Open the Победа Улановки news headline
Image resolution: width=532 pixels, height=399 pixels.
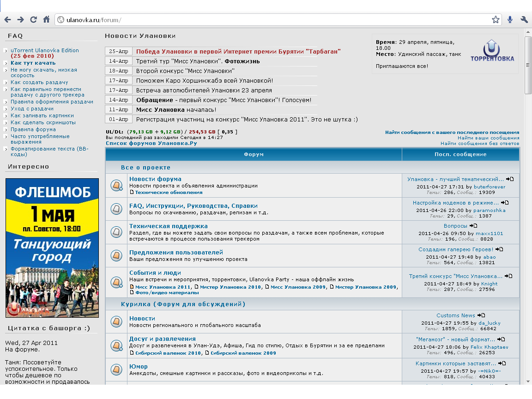pos(238,52)
